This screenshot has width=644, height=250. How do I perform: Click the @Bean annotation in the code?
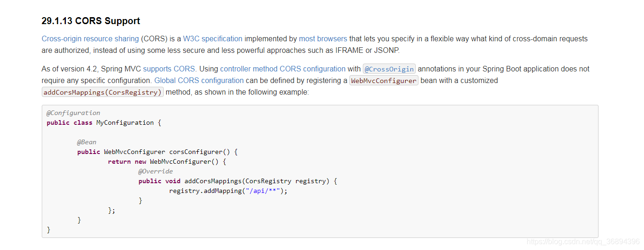click(87, 142)
